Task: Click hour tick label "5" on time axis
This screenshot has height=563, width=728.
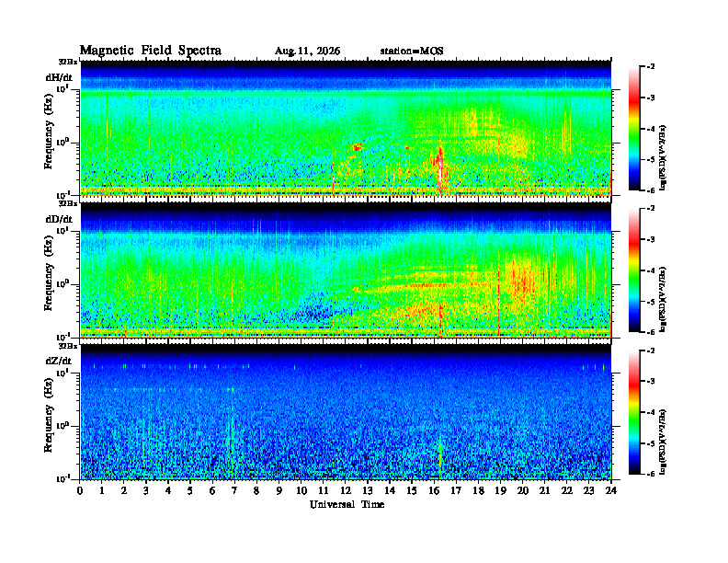Action: [190, 491]
